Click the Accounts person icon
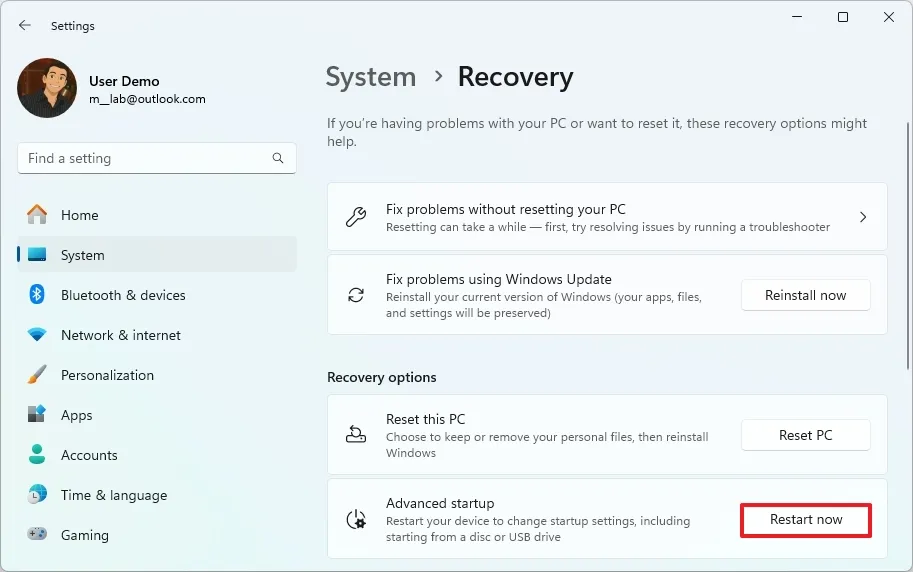 (37, 454)
